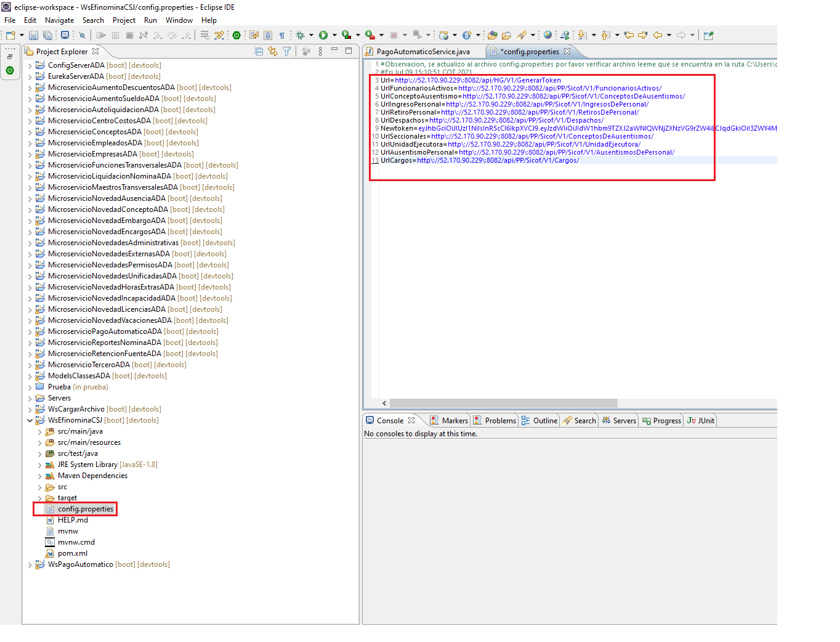
Task: Click the green Spring Boot Dashboard icon
Action: pyautogui.click(x=236, y=36)
